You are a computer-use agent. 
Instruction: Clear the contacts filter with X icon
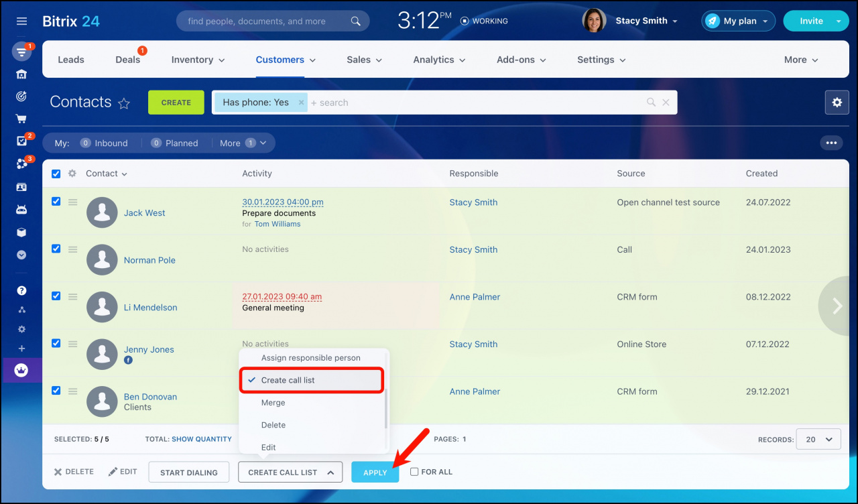coord(666,103)
